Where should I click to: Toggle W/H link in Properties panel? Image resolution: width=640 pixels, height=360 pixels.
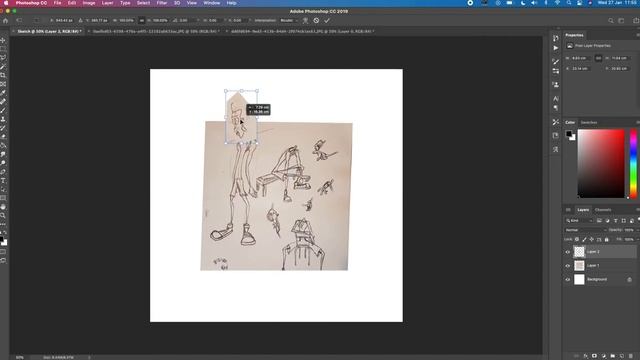[598, 58]
